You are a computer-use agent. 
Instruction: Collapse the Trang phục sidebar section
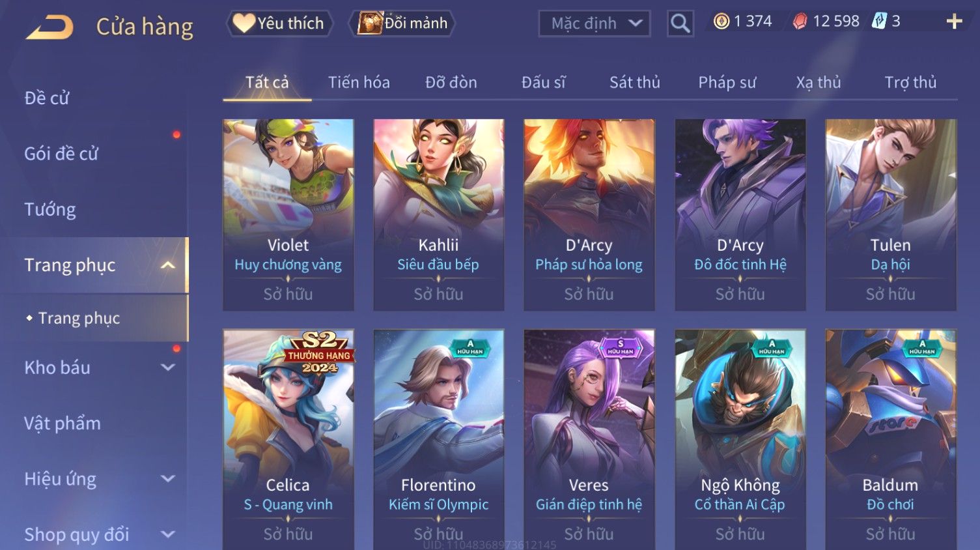click(168, 265)
